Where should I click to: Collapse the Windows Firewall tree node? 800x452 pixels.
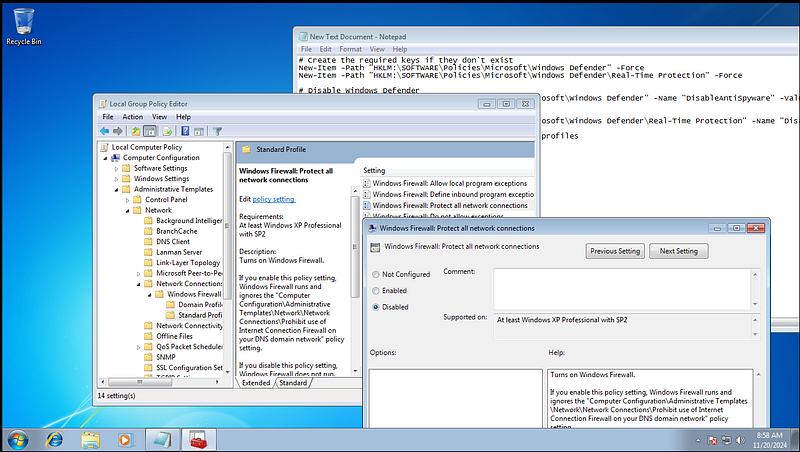point(149,295)
